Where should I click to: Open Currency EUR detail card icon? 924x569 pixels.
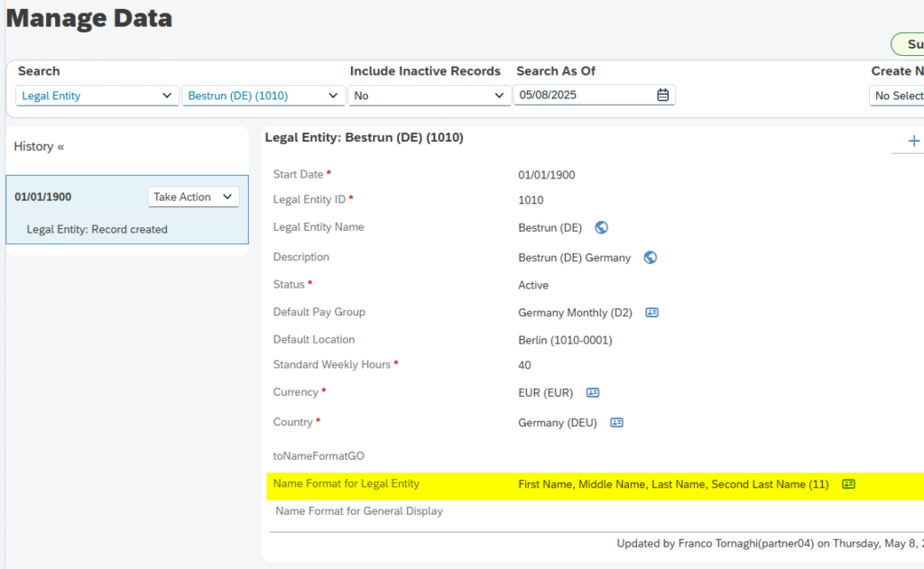(x=592, y=392)
